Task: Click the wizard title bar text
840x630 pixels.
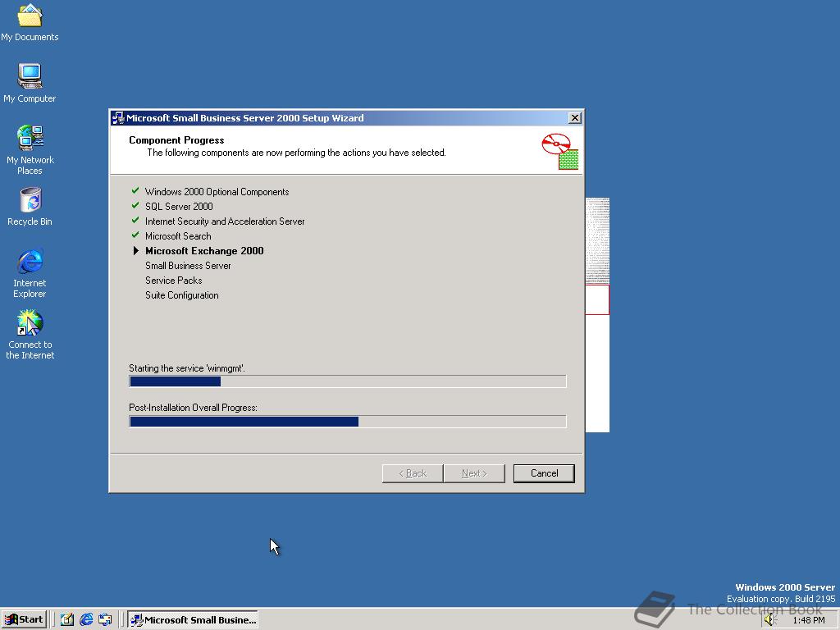Action: click(244, 118)
